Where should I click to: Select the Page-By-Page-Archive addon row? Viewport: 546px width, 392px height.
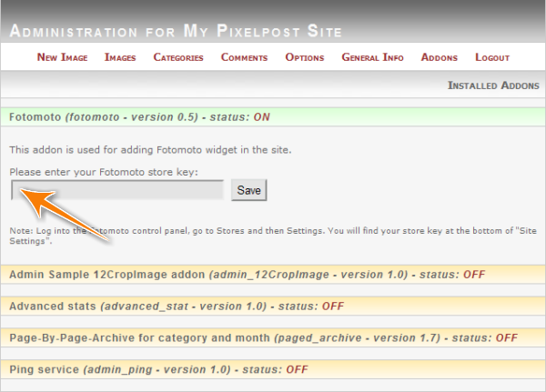pos(273,337)
